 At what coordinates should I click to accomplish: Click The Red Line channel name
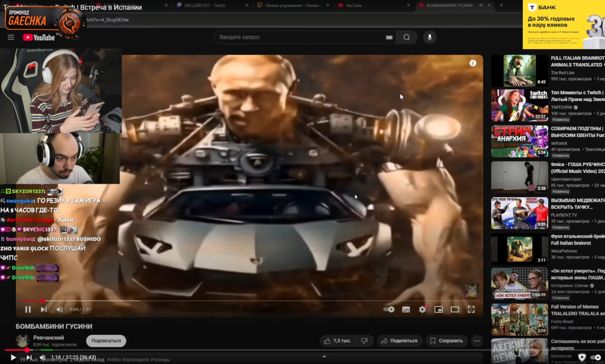[x=563, y=73]
